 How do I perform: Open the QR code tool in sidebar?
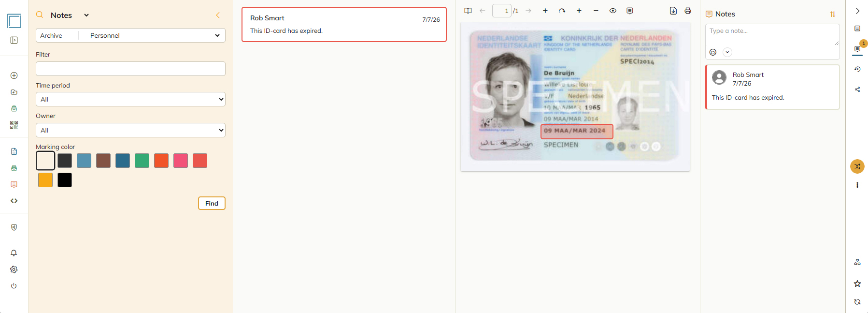(x=14, y=125)
